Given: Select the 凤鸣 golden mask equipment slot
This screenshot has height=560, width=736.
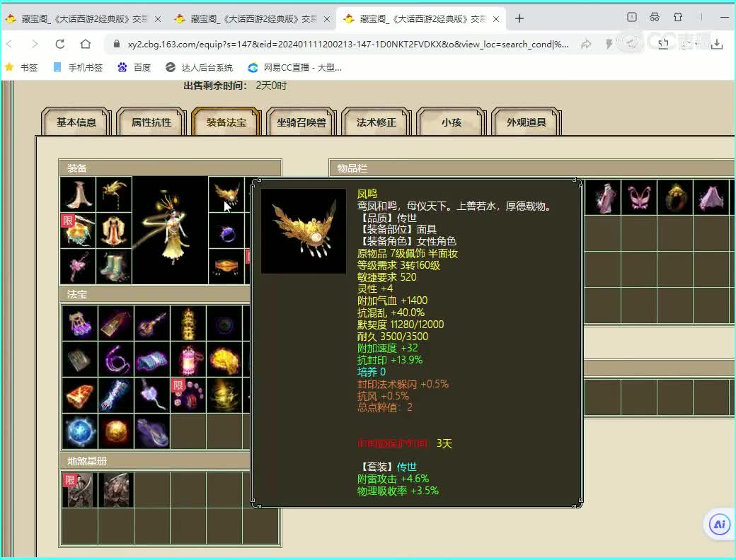Looking at the screenshot, I should 226,194.
